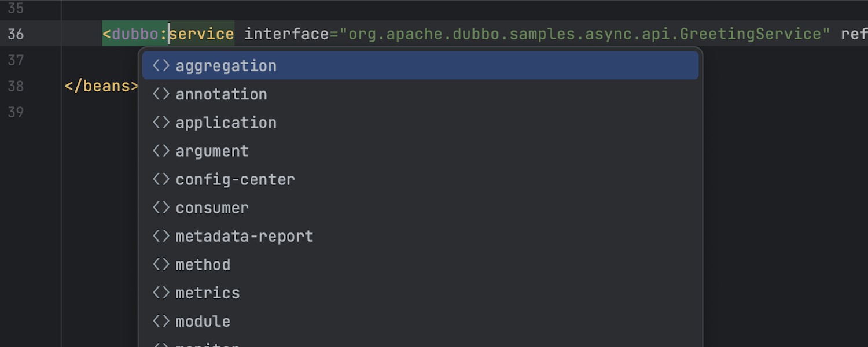Screen dimensions: 868x347
Task: Click the tag icon beside application
Action: click(161, 123)
